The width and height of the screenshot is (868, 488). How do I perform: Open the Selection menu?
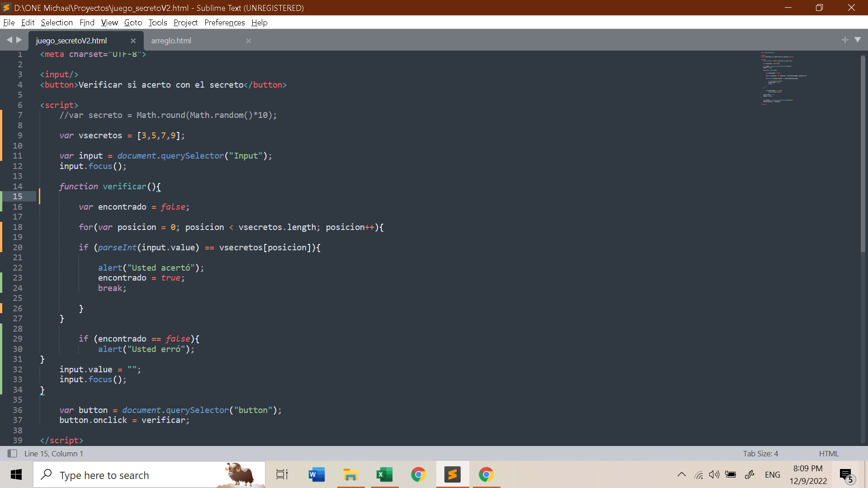[x=57, y=22]
